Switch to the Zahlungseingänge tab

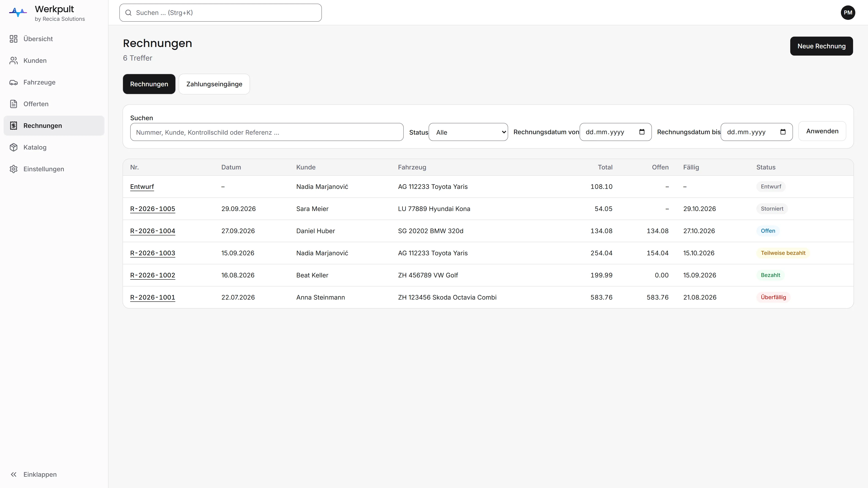[214, 84]
